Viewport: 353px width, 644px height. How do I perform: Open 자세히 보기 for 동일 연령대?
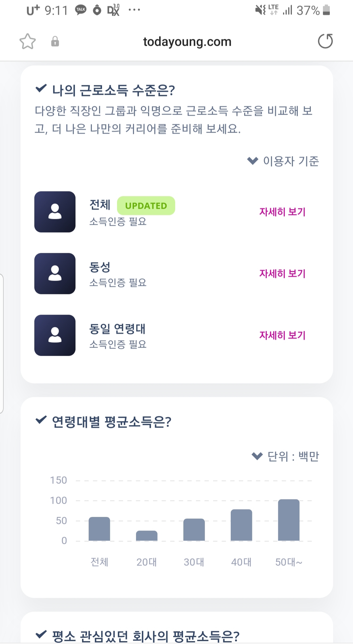(x=282, y=335)
